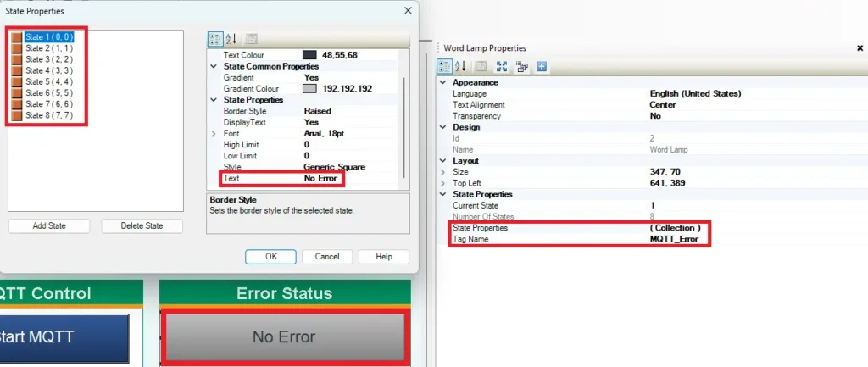Expand the Top Left property
868x367 pixels.
point(442,183)
